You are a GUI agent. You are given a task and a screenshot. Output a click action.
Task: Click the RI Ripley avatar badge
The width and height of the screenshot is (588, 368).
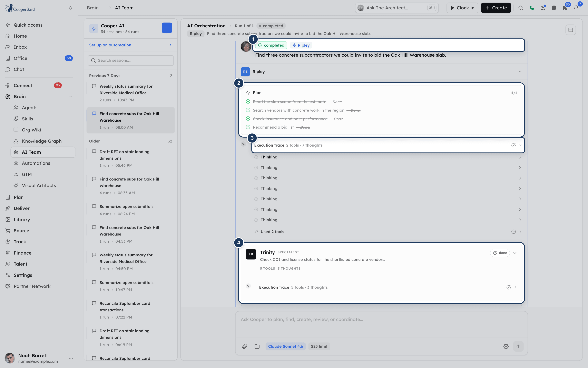tap(245, 72)
